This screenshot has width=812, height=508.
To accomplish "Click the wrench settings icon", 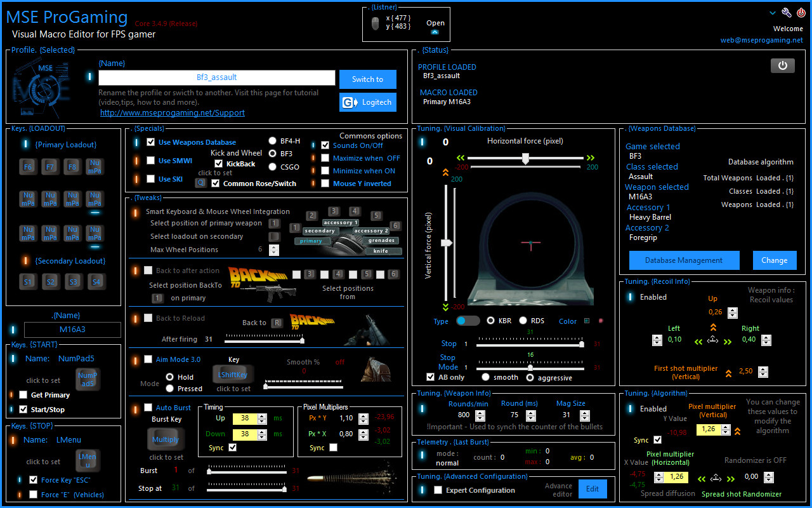I will coord(787,13).
